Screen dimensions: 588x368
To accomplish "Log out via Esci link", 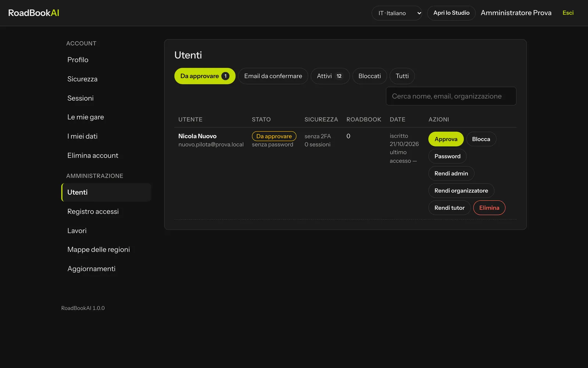I will [x=568, y=13].
